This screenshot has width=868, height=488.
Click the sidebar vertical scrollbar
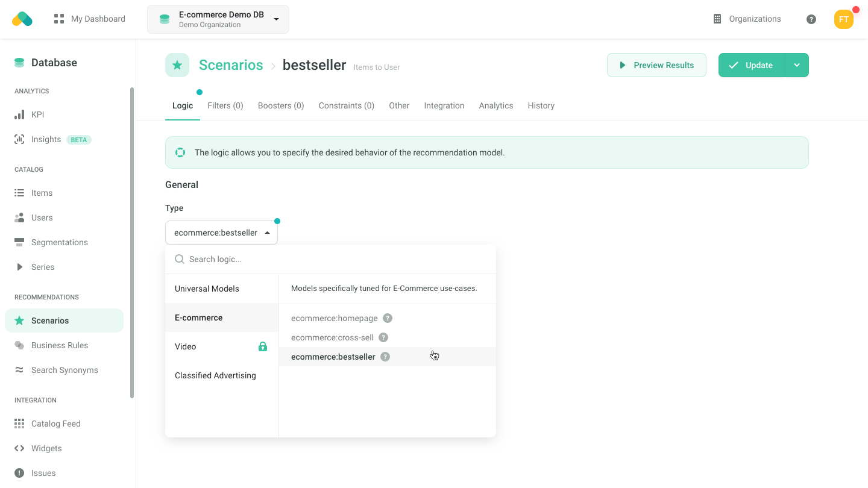132,241
